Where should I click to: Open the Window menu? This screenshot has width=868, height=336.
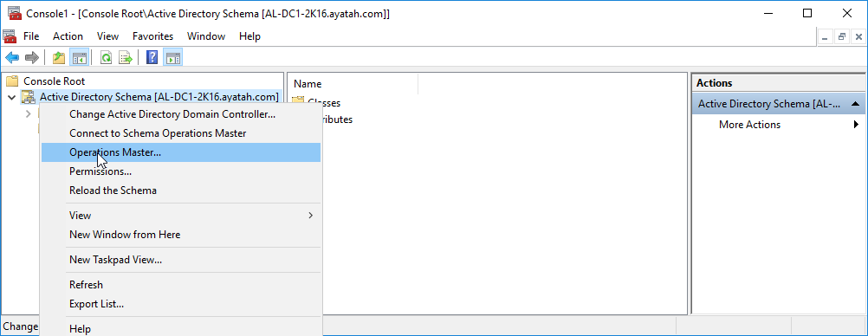(206, 36)
